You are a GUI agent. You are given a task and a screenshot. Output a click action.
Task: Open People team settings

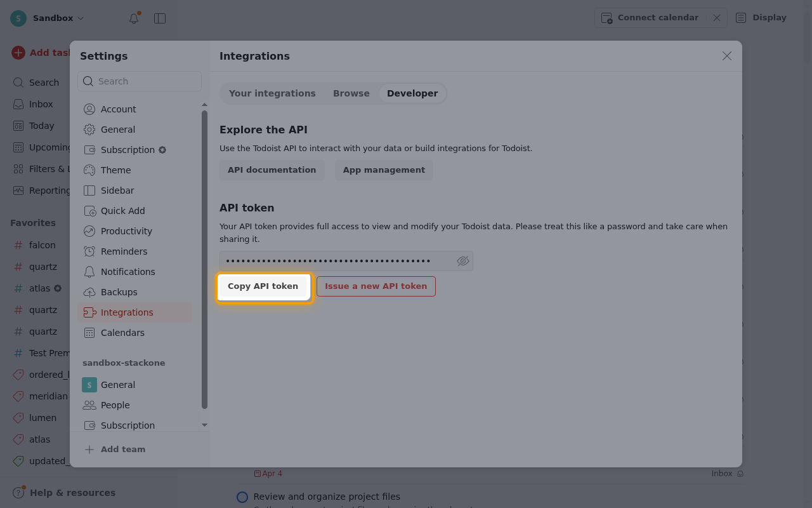coord(135,405)
